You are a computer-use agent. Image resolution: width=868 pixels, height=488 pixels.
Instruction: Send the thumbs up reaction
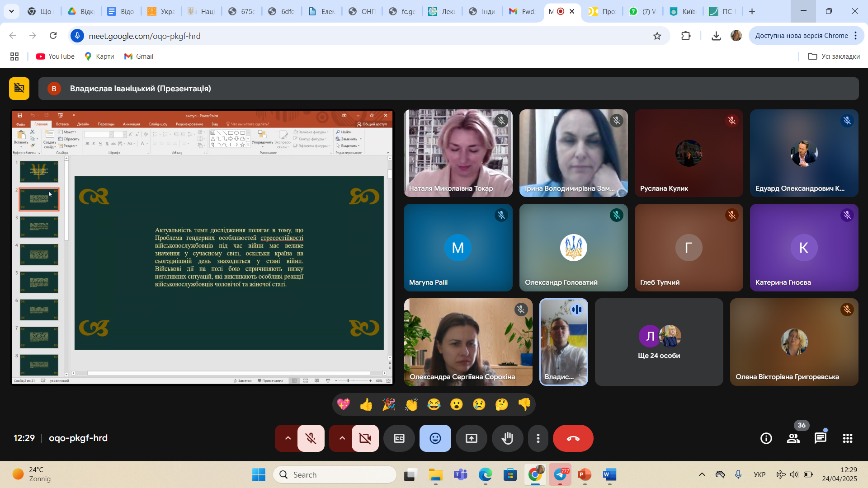[366, 404]
